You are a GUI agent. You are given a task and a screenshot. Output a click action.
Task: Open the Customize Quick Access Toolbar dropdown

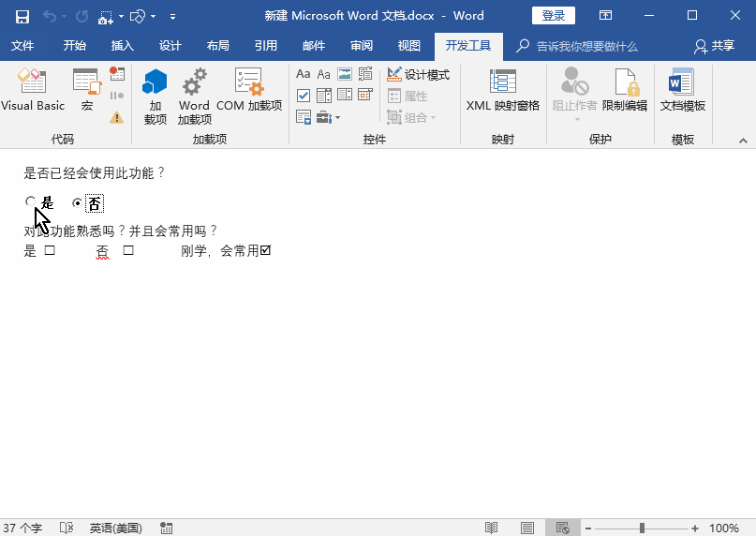tap(178, 16)
